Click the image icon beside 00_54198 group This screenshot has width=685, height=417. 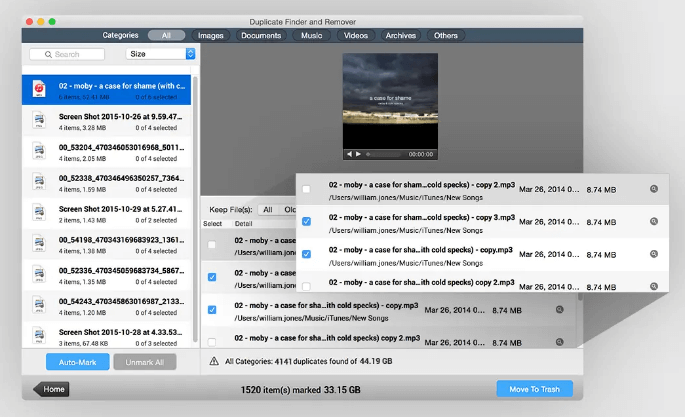(x=39, y=243)
